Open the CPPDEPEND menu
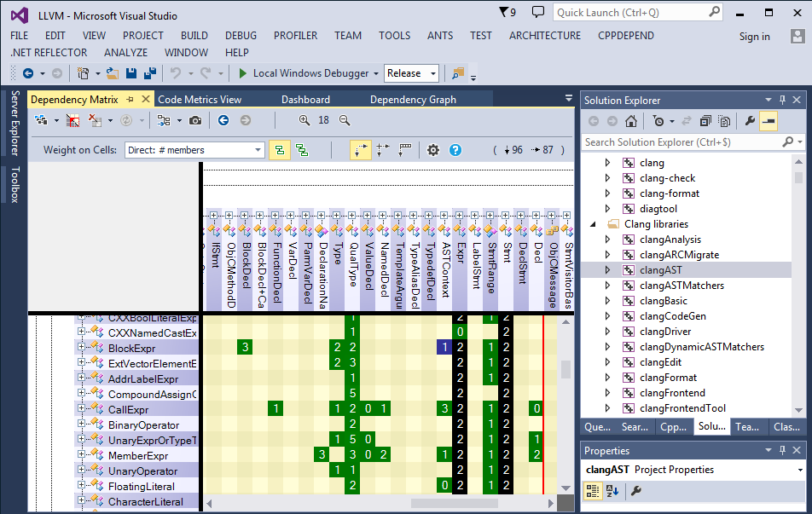Screen dimensions: 812x514 (625, 36)
